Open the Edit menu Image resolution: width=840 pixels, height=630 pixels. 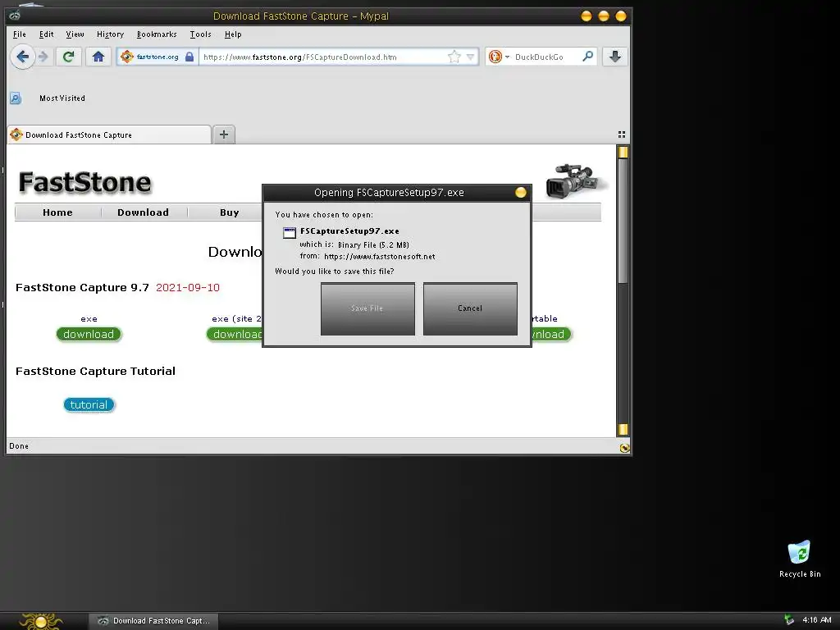click(46, 34)
